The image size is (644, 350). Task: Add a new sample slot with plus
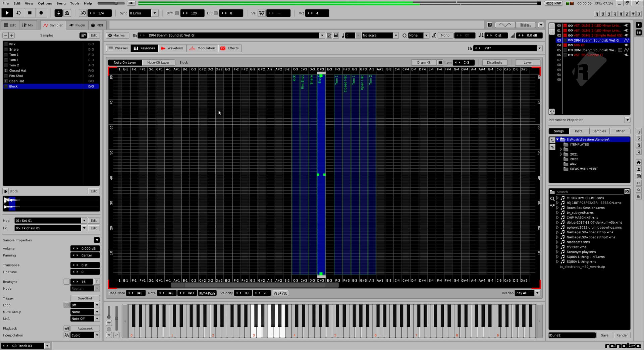pyautogui.click(x=11, y=35)
